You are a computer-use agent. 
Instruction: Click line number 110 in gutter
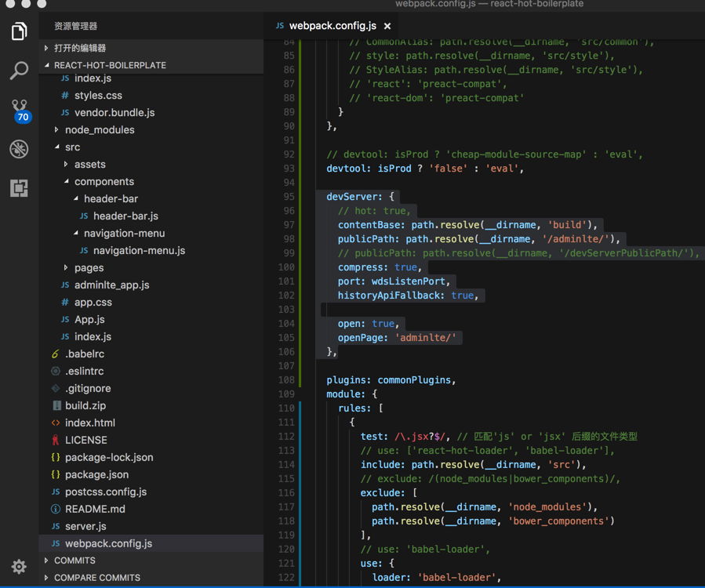tap(285, 408)
